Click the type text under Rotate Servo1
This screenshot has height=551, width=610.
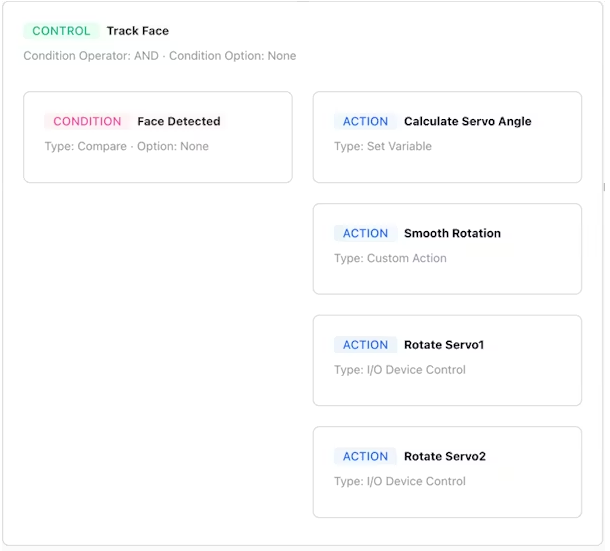[400, 370]
